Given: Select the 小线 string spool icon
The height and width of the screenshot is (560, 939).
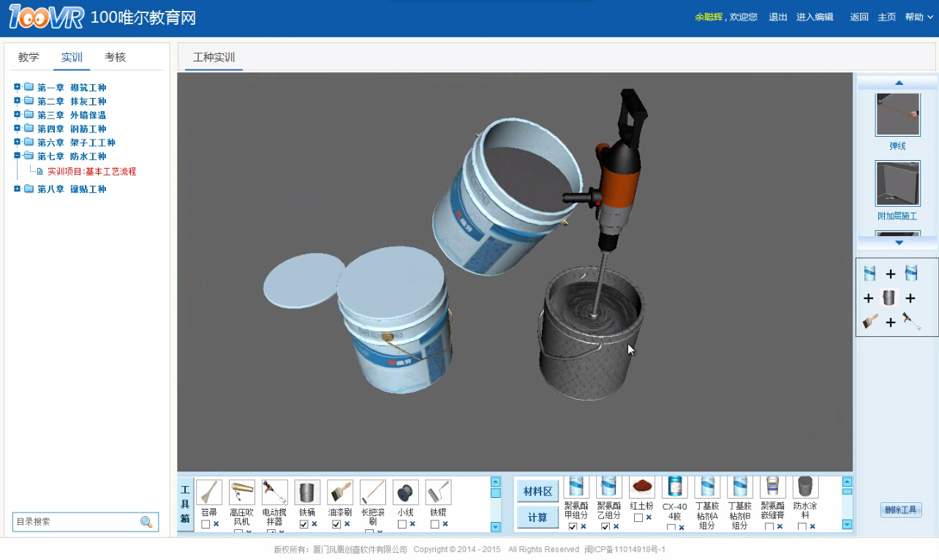Looking at the screenshot, I should click(x=405, y=492).
